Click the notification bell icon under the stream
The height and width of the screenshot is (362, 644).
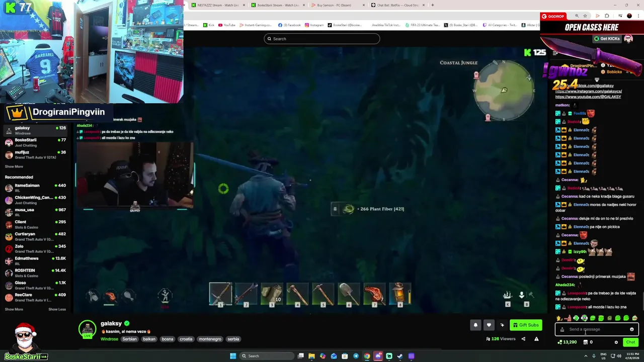point(475,325)
